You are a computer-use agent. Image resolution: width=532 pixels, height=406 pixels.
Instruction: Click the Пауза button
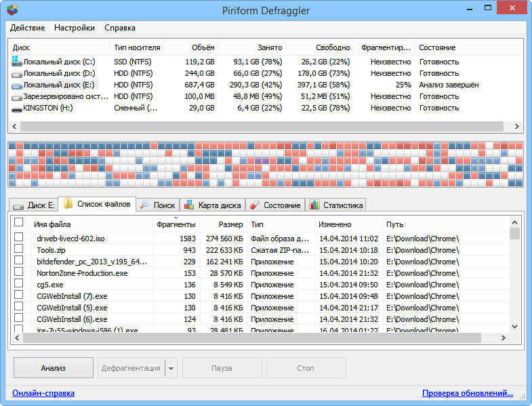pos(222,368)
